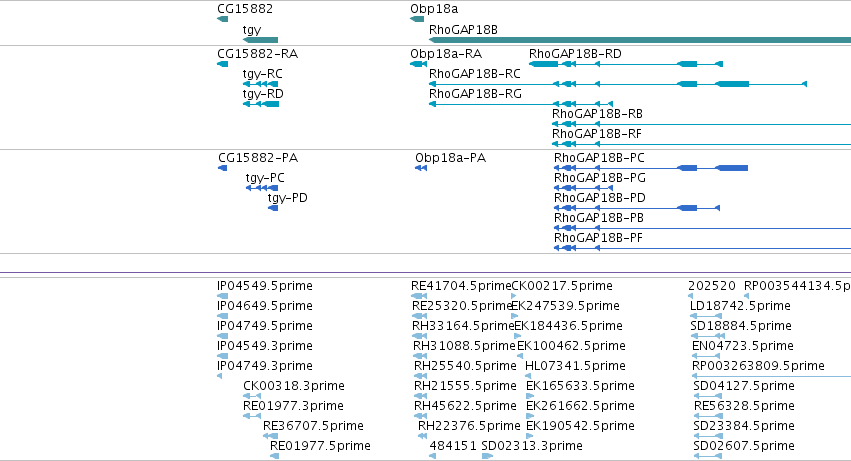Click the RhoGAP18B-PD protein label
This screenshot has height=461, width=851.
point(600,198)
